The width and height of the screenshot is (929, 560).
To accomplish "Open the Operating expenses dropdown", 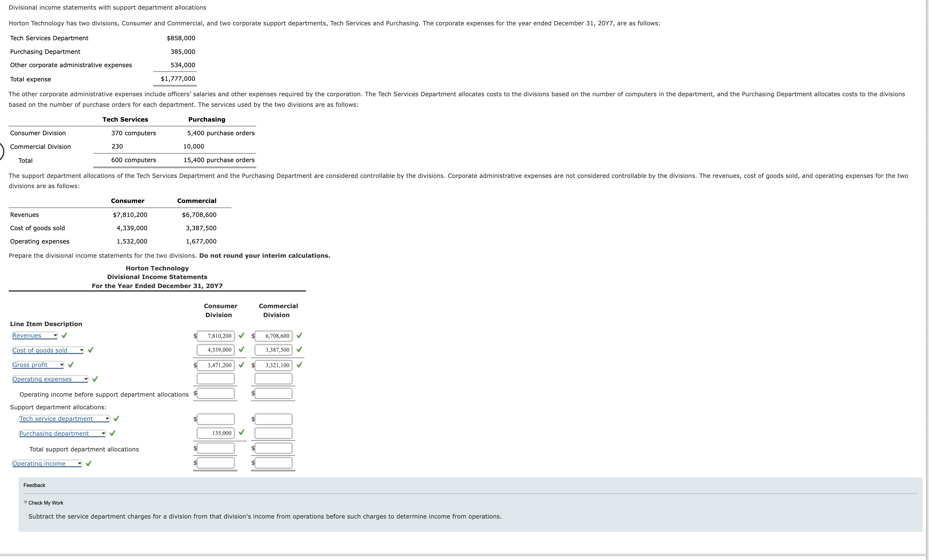I will tap(50, 379).
